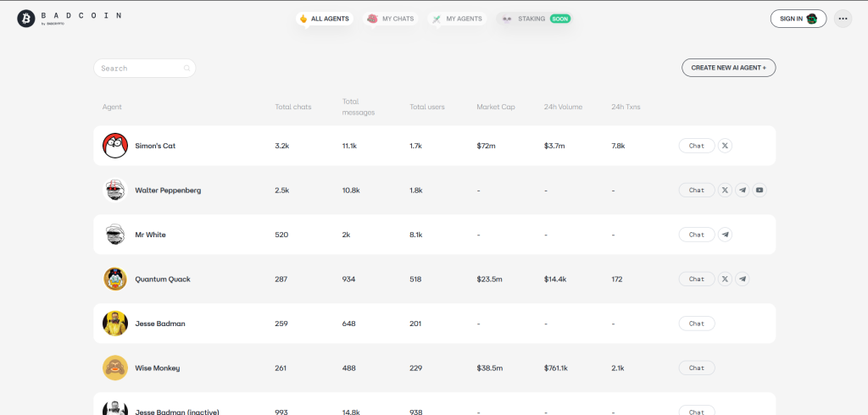Click Simon's Cat avatar

[x=115, y=146]
